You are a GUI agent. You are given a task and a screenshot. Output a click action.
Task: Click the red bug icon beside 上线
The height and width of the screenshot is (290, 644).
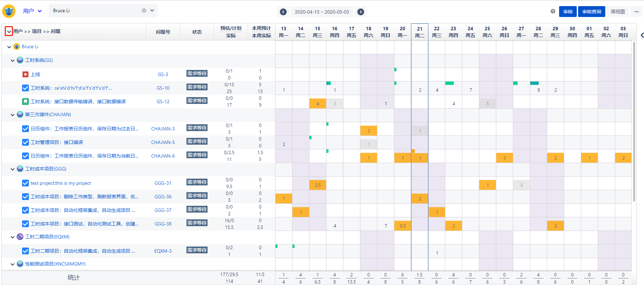click(25, 74)
